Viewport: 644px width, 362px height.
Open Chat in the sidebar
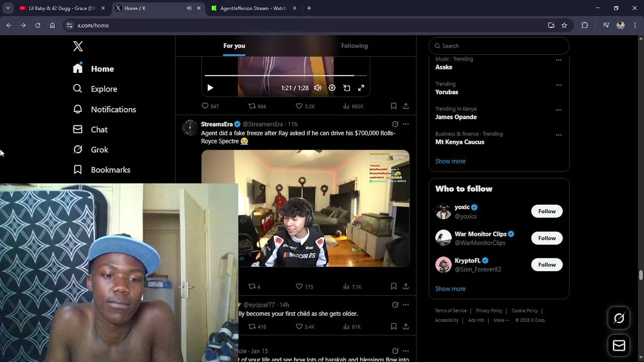[91, 129]
